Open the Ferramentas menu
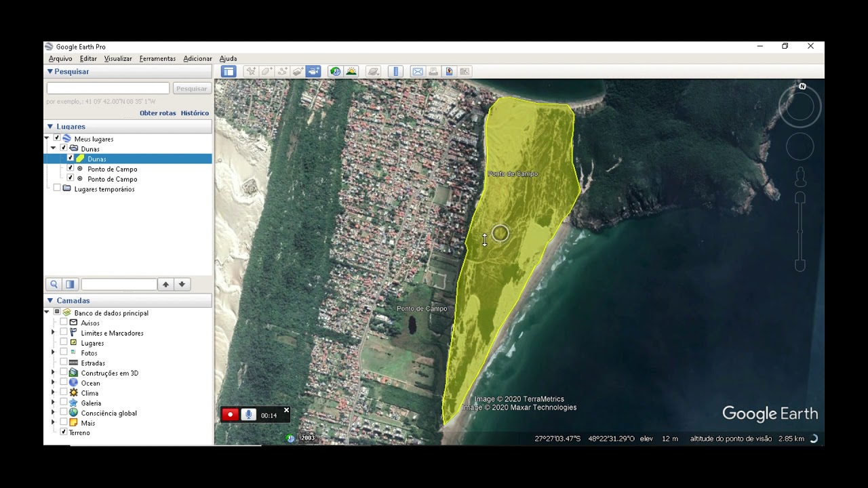This screenshot has width=868, height=488. tap(157, 59)
